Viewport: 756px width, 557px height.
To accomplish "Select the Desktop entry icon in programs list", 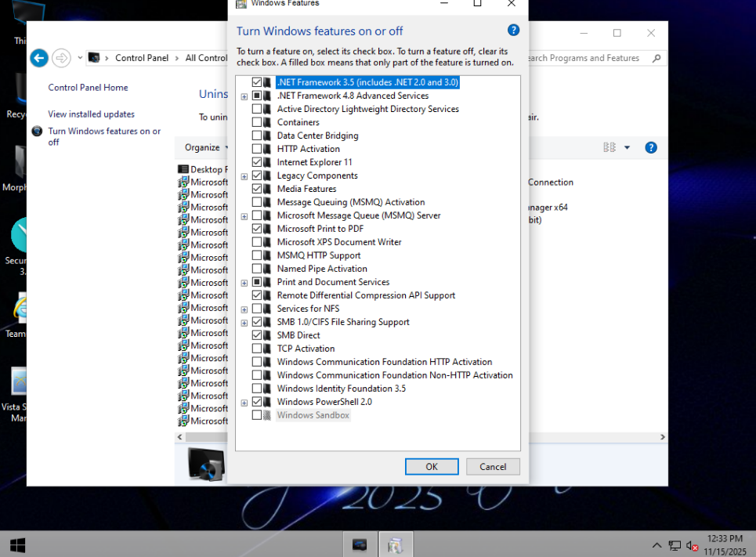I will 183,169.
